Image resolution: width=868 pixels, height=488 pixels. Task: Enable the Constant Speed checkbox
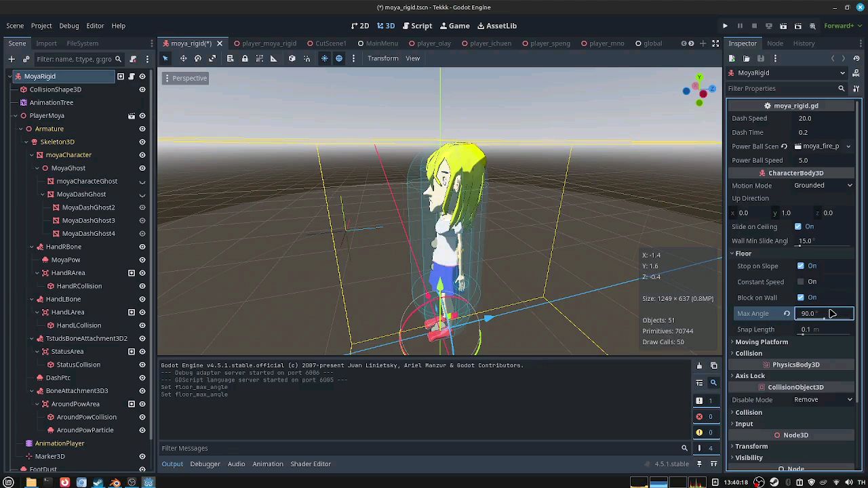(801, 282)
